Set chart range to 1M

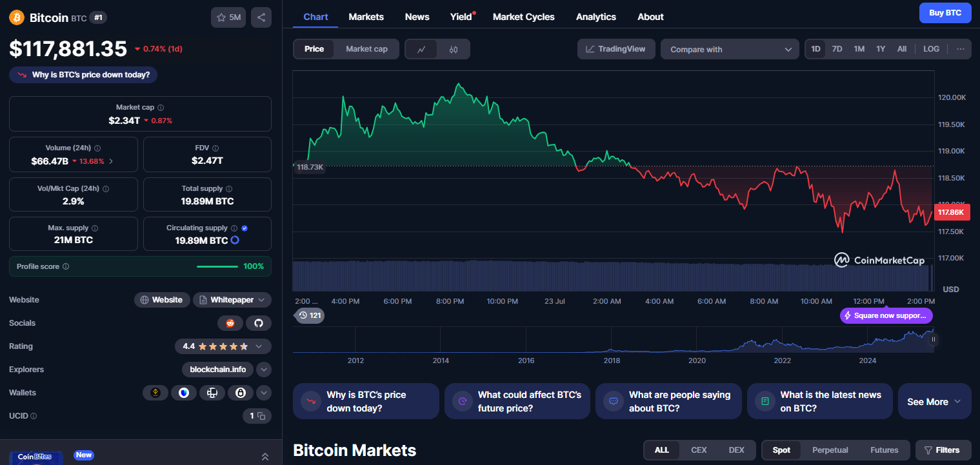[859, 49]
